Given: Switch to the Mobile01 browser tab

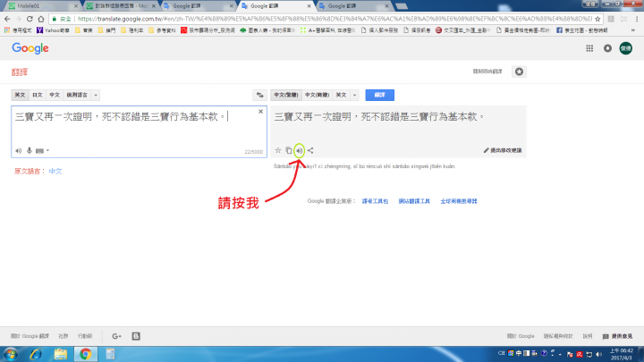Looking at the screenshot, I should coord(41,5).
